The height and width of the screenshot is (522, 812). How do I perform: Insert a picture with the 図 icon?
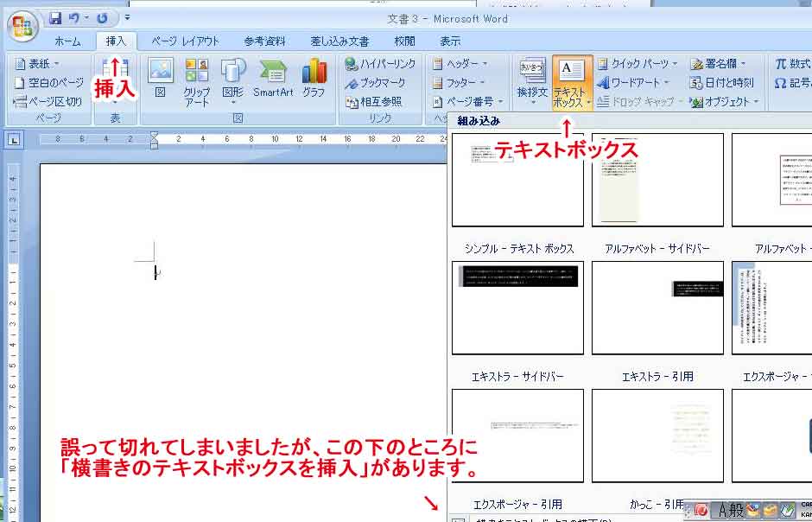pos(161,78)
